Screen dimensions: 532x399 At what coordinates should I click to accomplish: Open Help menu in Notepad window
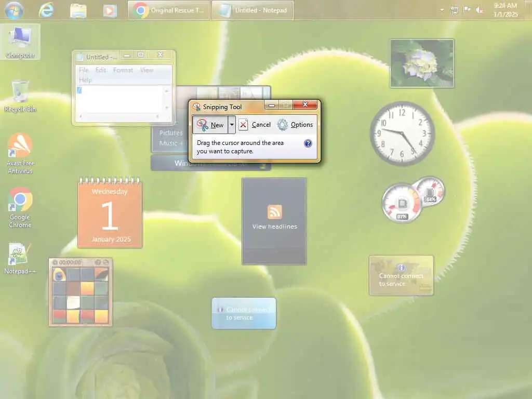[x=85, y=79]
